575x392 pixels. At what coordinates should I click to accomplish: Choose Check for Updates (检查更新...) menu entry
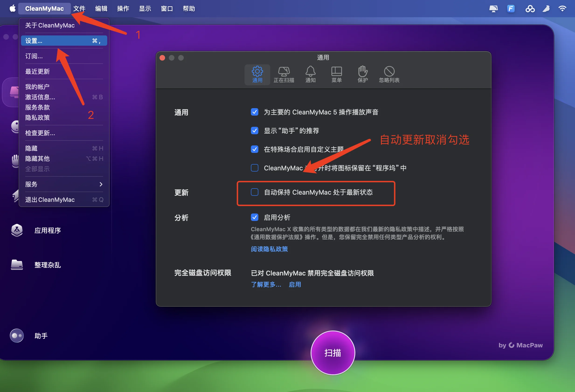tap(64, 133)
